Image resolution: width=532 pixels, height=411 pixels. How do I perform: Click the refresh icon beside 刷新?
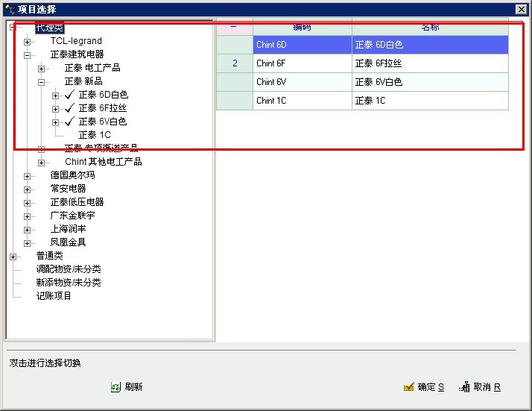point(115,387)
